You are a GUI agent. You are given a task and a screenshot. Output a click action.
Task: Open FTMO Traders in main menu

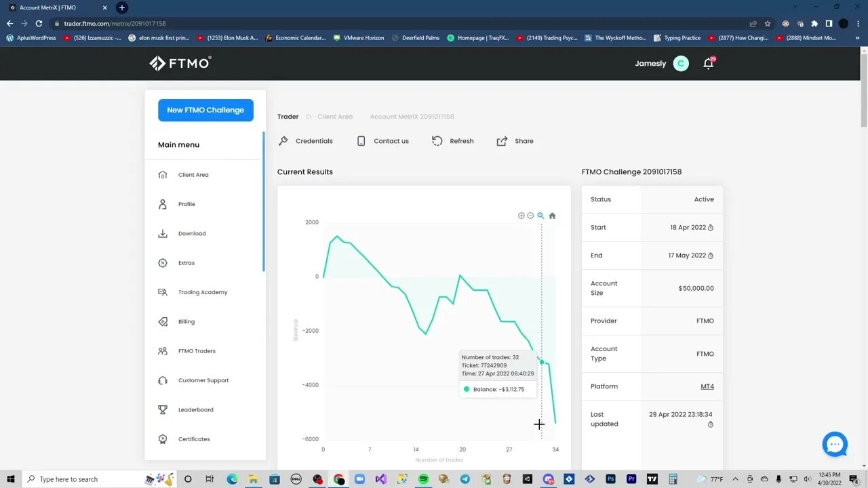pos(197,351)
